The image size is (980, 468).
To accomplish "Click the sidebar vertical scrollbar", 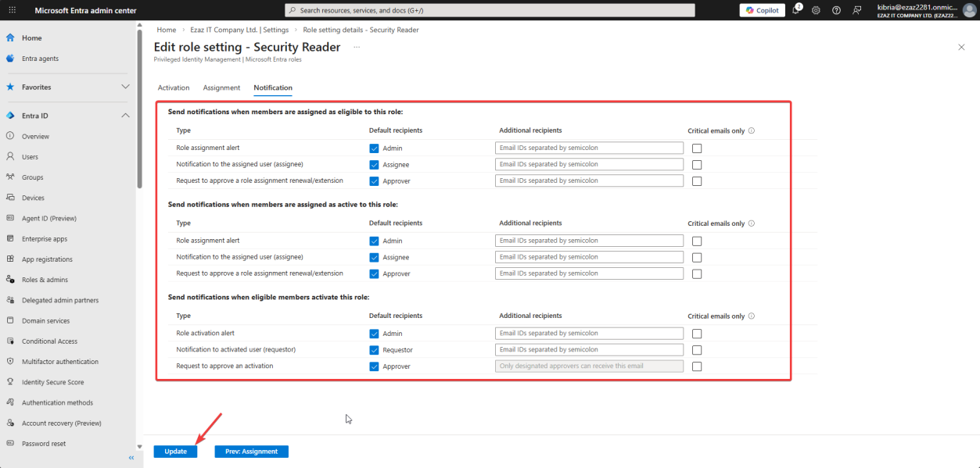I will coord(140,109).
